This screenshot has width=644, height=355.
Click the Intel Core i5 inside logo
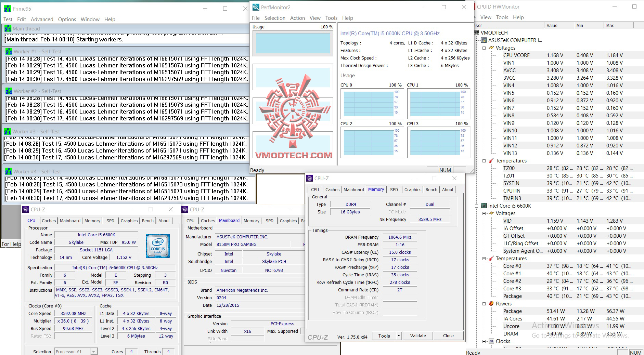(x=157, y=246)
